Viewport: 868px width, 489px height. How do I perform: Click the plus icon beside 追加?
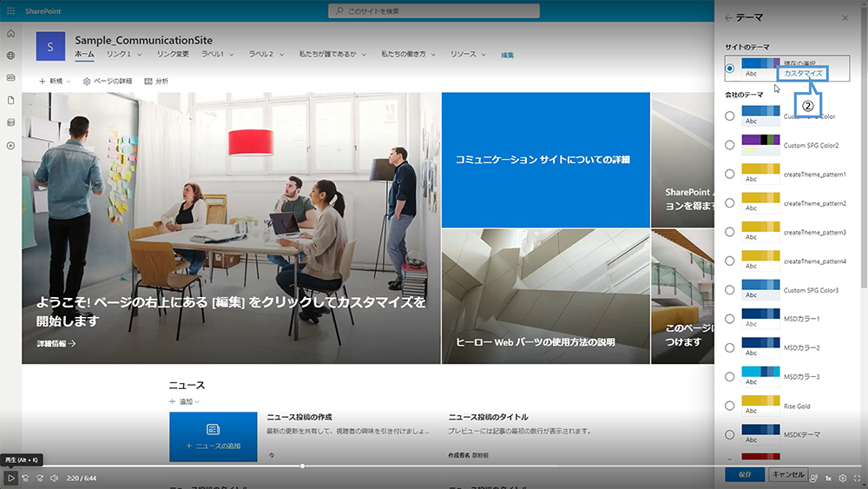[x=172, y=401]
